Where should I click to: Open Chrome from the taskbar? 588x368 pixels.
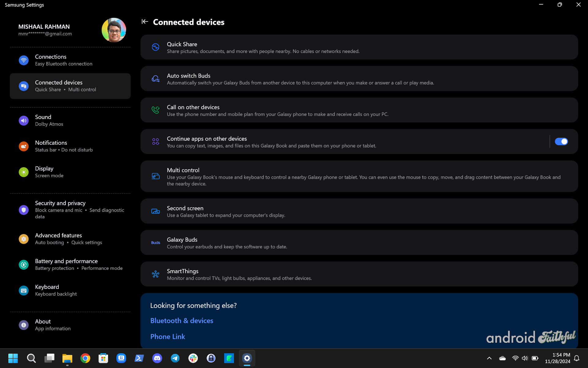tap(85, 358)
